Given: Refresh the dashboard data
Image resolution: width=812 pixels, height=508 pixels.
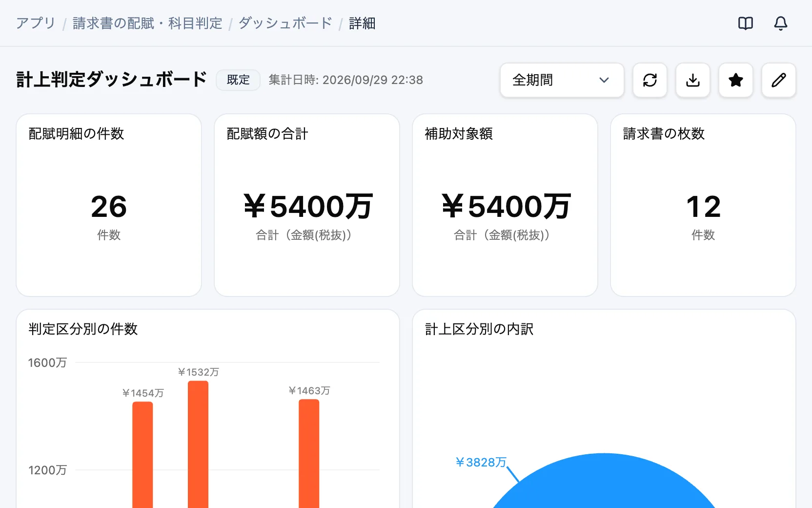Looking at the screenshot, I should click(650, 80).
